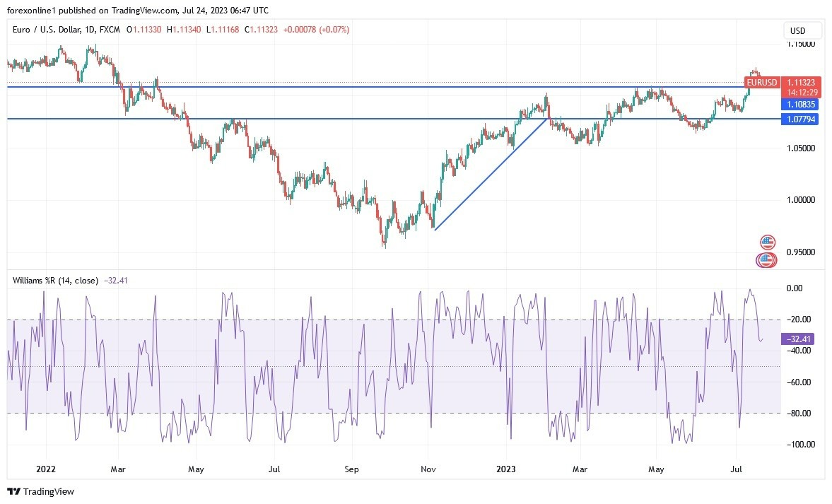Click the 2022 label on time axis
Image resolution: width=832 pixels, height=504 pixels.
click(45, 469)
